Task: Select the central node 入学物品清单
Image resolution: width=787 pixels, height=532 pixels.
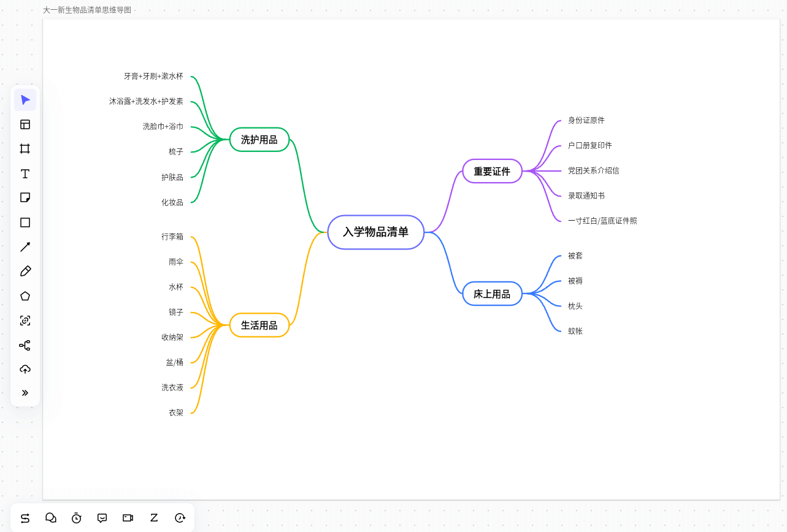Action: [x=376, y=232]
